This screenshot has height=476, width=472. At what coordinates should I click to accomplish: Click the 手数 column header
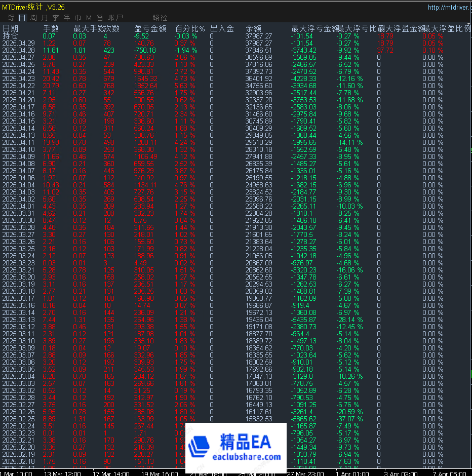pyautogui.click(x=51, y=29)
